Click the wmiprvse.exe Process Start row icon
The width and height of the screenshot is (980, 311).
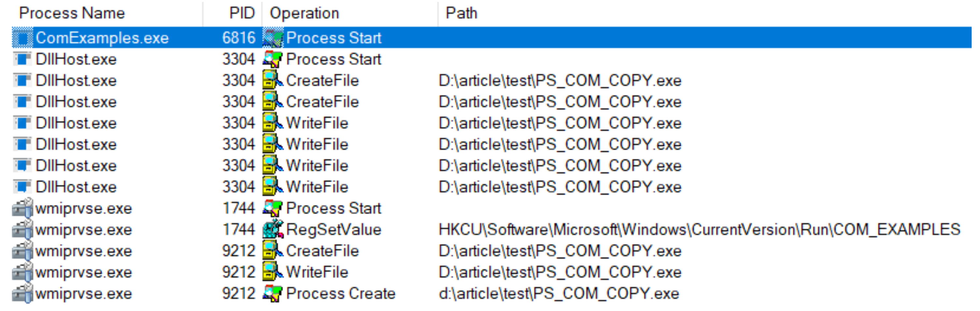[22, 208]
